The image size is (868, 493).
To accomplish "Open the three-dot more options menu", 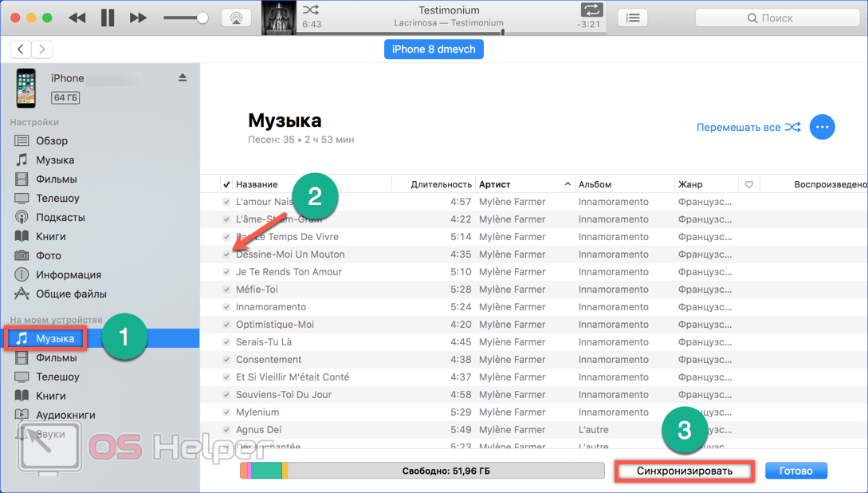I will 822,127.
